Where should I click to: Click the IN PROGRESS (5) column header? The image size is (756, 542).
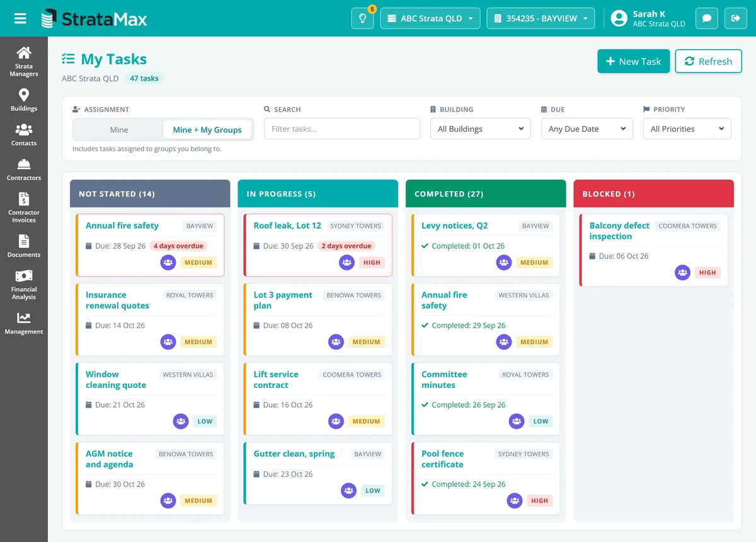point(318,193)
